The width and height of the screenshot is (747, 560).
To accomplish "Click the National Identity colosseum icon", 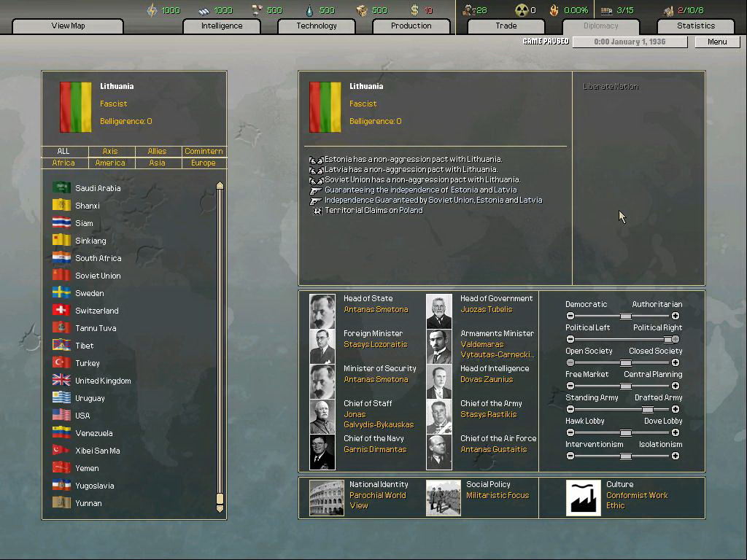I will (326, 498).
